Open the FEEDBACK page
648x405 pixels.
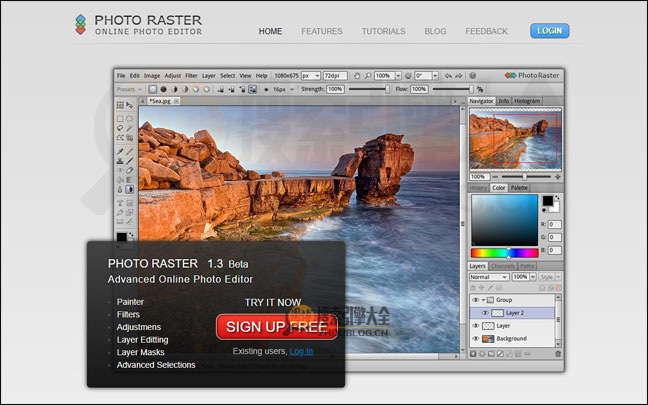(x=486, y=31)
